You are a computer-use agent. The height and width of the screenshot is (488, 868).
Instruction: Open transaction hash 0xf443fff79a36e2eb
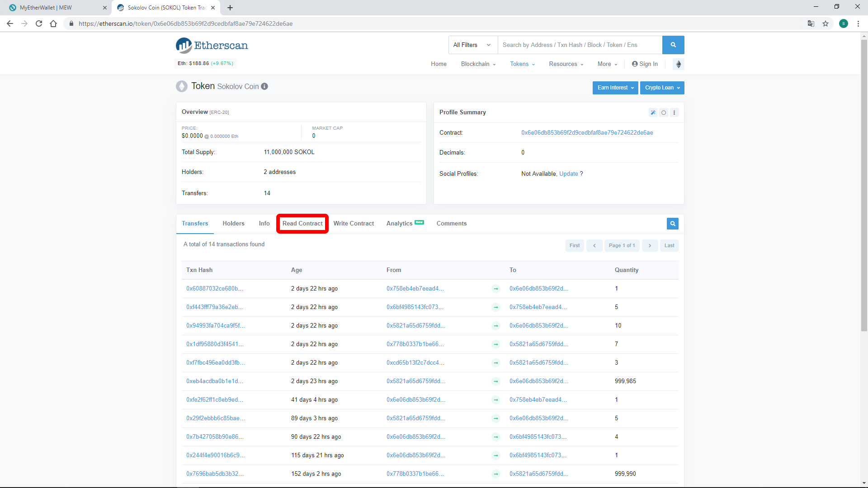pos(215,307)
